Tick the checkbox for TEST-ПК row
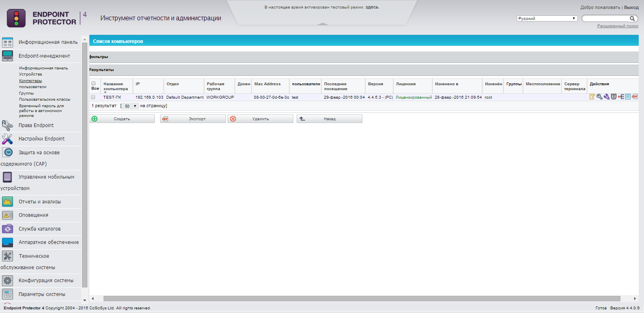Image resolution: width=644 pixels, height=313 pixels. [x=93, y=97]
